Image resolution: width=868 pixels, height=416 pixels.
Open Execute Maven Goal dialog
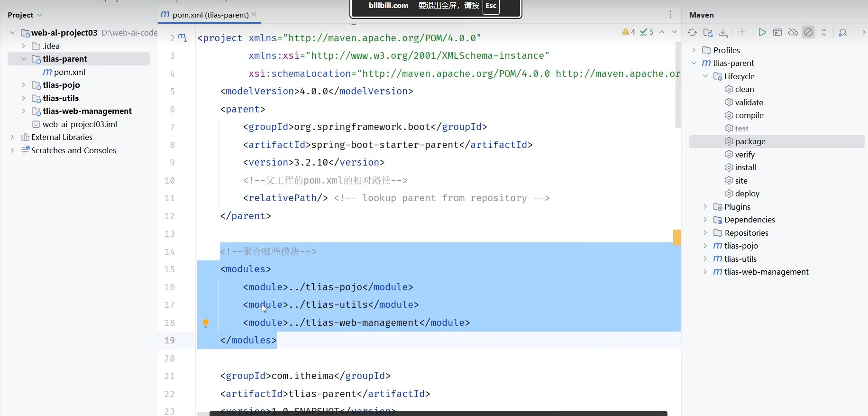tap(777, 32)
